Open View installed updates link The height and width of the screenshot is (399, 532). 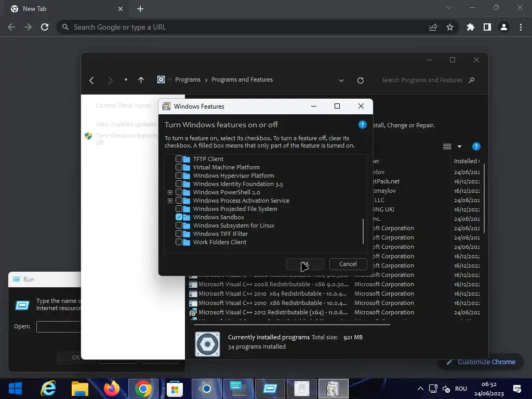tap(126, 124)
